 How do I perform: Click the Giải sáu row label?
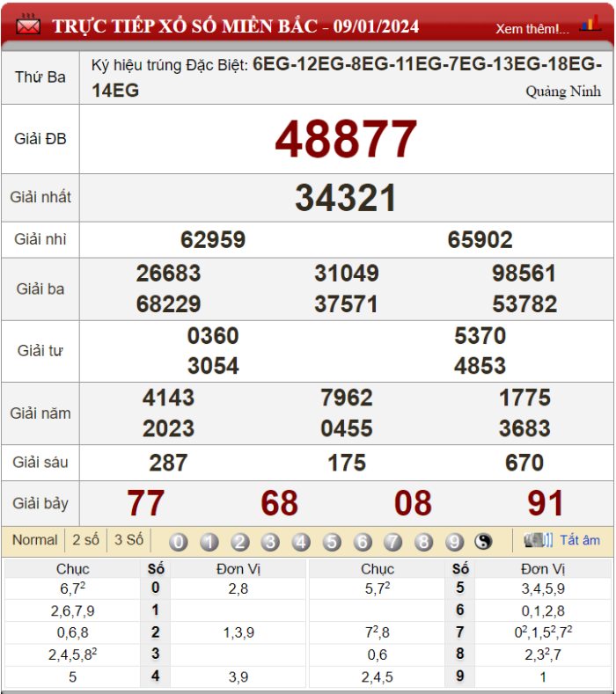point(40,462)
